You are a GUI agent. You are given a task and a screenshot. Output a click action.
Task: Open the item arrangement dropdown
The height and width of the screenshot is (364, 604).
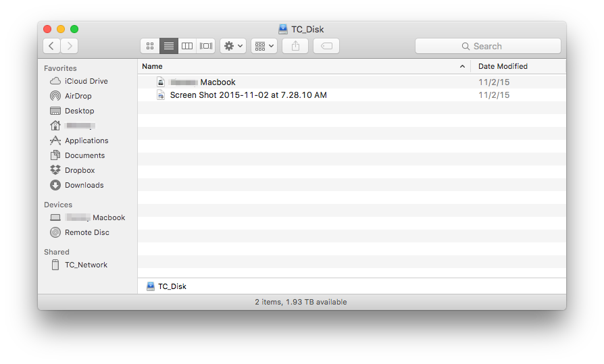click(264, 46)
